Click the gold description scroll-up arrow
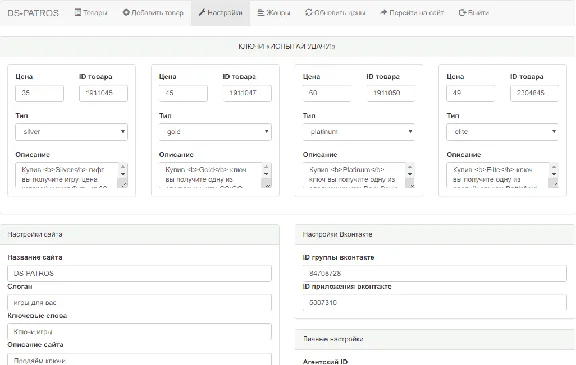Viewport: 576px width, 365px height. coord(267,167)
